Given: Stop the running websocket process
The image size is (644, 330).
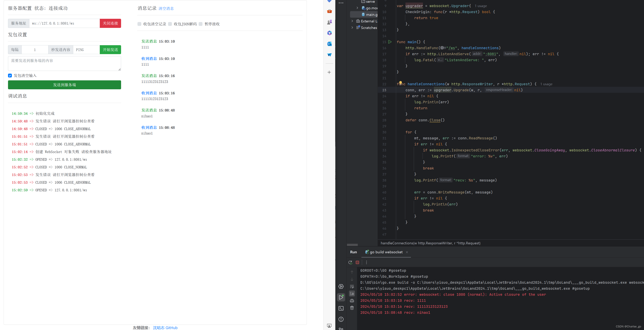Looking at the screenshot, I should tap(357, 262).
